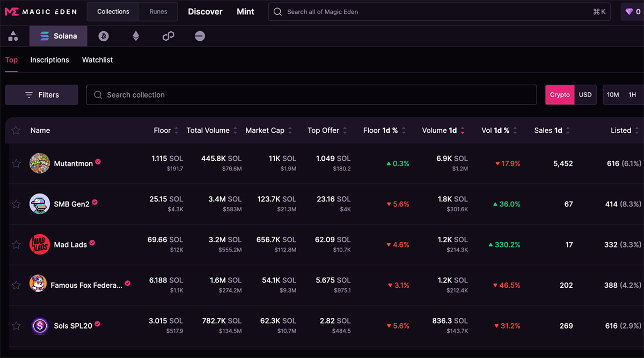Open the Sols SPL20 collection avatar
The height and width of the screenshot is (358, 644).
pyautogui.click(x=39, y=325)
